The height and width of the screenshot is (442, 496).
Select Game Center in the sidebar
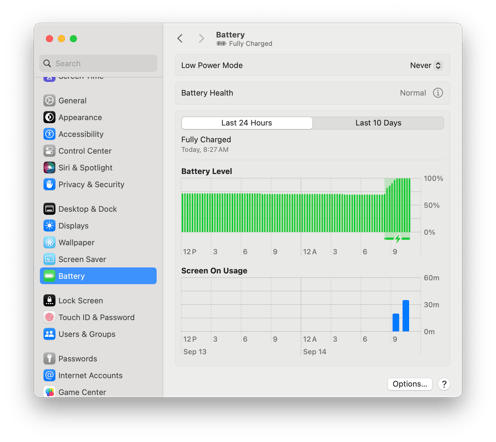tap(98, 391)
